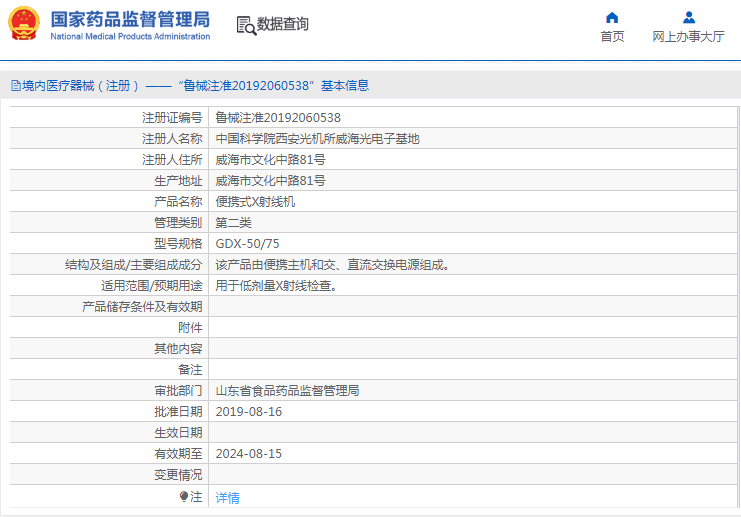Image resolution: width=741 pixels, height=517 pixels.
Task: Select the registrant name 中国科学院西安光机所威海光电子基地
Action: pyautogui.click(x=317, y=139)
